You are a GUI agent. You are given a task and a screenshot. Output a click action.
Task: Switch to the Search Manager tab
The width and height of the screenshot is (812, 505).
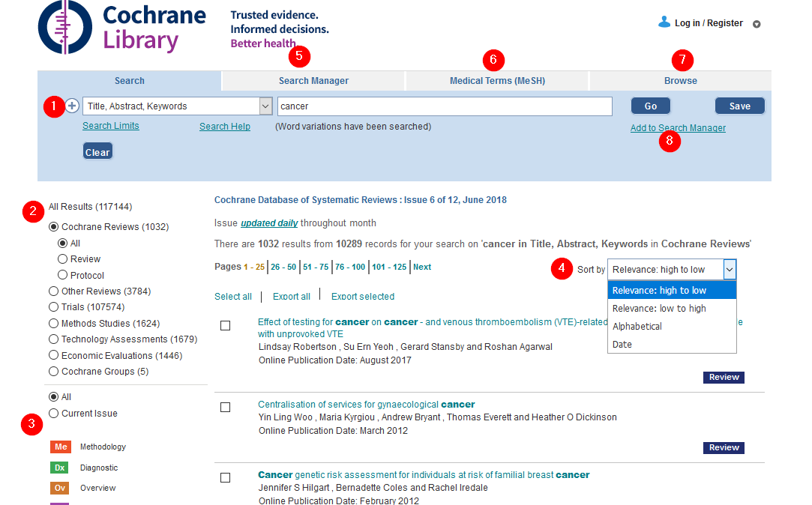coord(313,81)
